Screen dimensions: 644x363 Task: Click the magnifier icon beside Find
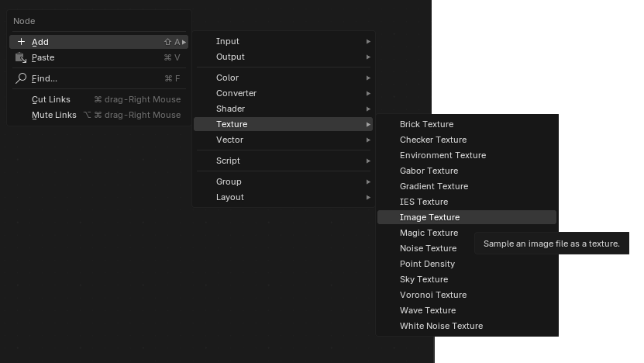[21, 78]
